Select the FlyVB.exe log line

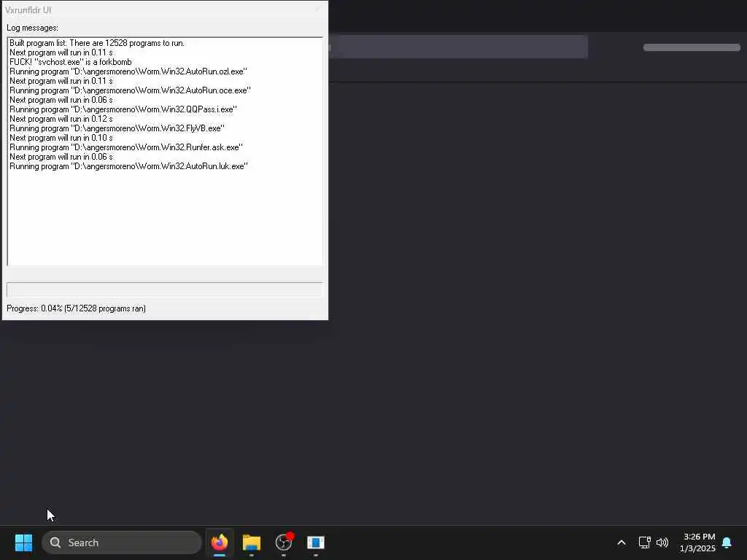coord(117,128)
